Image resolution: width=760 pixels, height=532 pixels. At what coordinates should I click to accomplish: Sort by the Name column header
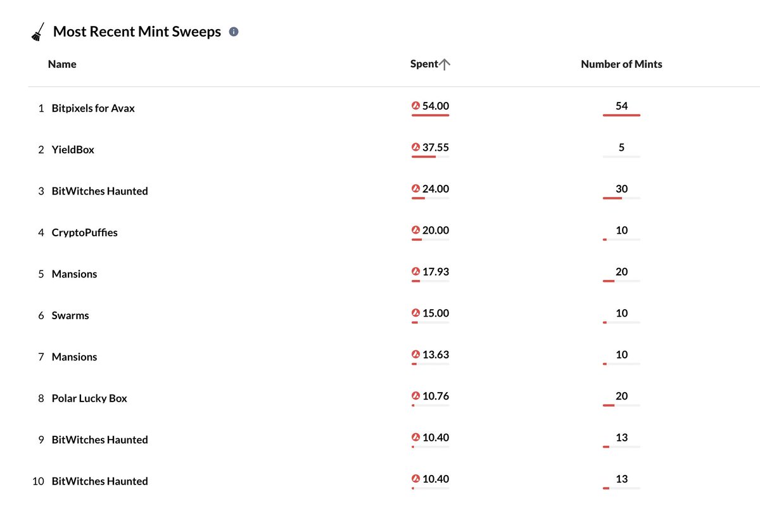click(x=62, y=64)
